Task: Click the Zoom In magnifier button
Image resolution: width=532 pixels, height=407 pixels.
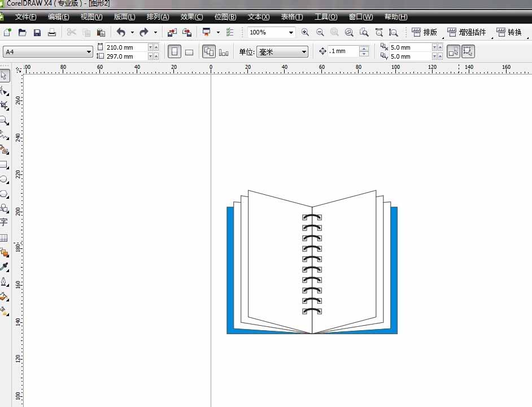Action: [306, 33]
